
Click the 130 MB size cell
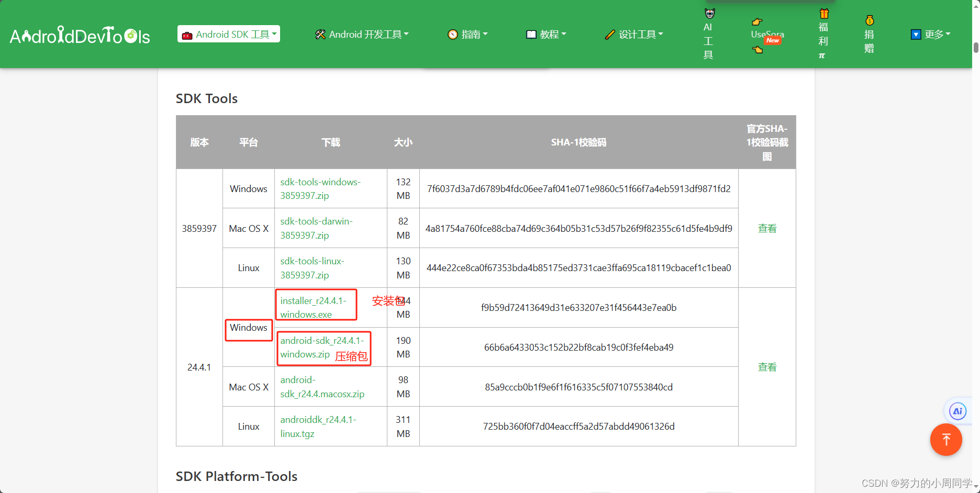click(403, 268)
